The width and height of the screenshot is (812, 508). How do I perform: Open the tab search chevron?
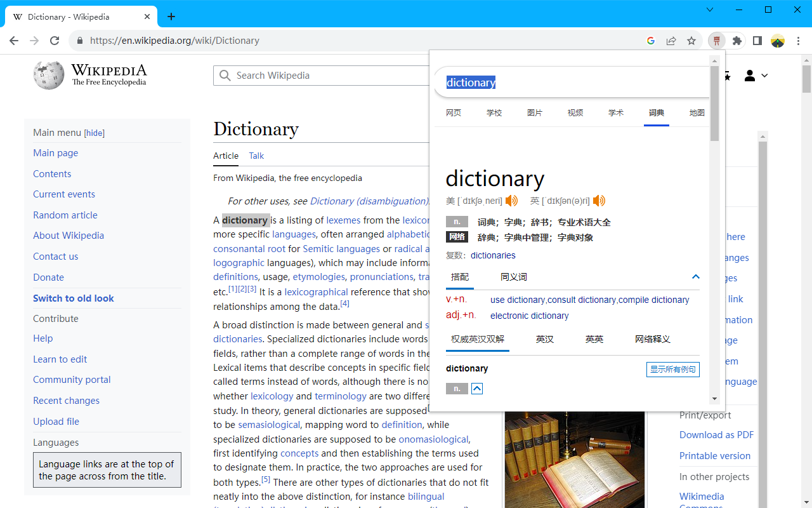pyautogui.click(x=710, y=10)
